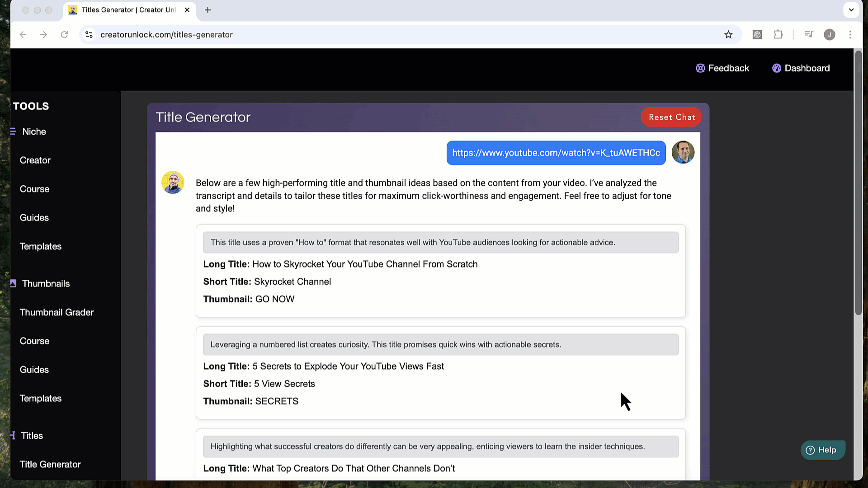868x488 pixels.
Task: Click the Niche heading in sidebar
Action: 34,131
